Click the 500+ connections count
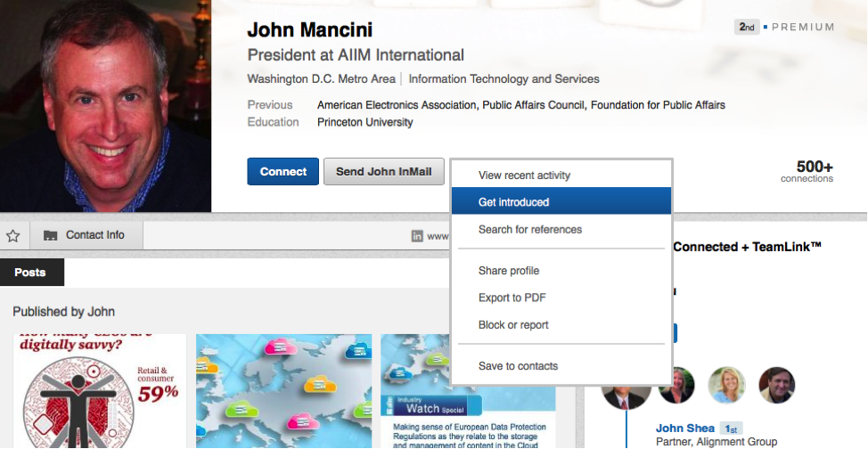Viewport: 868px width, 449px height. pyautogui.click(x=807, y=171)
